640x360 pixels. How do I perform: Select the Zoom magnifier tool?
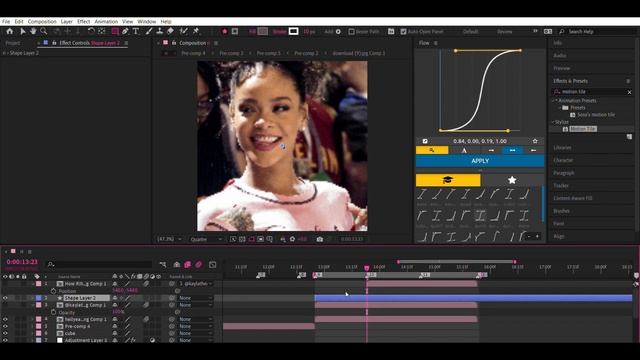click(x=43, y=31)
